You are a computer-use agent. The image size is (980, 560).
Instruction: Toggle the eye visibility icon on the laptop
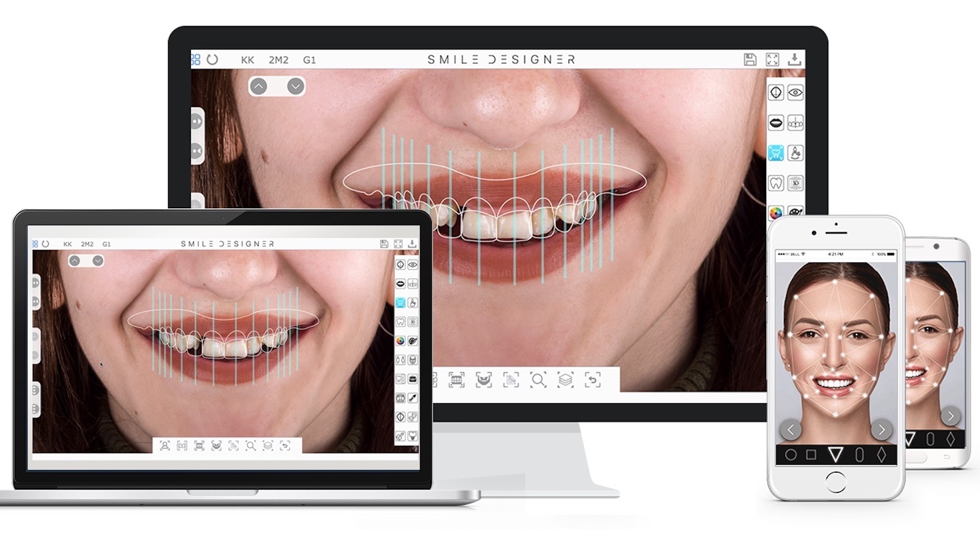(x=413, y=265)
